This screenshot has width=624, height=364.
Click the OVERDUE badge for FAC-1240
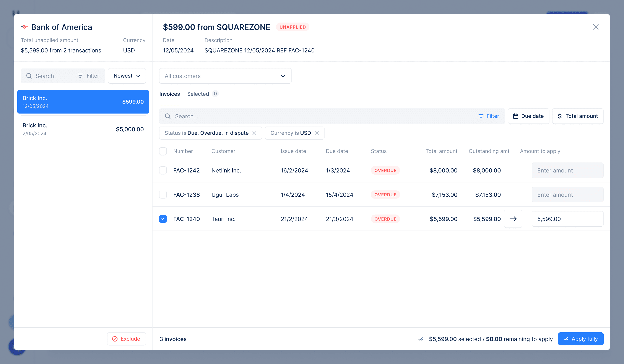(385, 219)
